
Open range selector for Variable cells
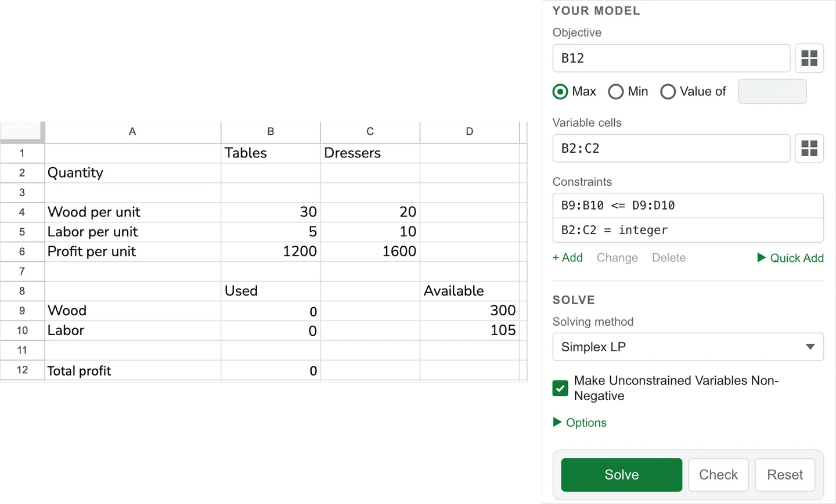point(809,148)
